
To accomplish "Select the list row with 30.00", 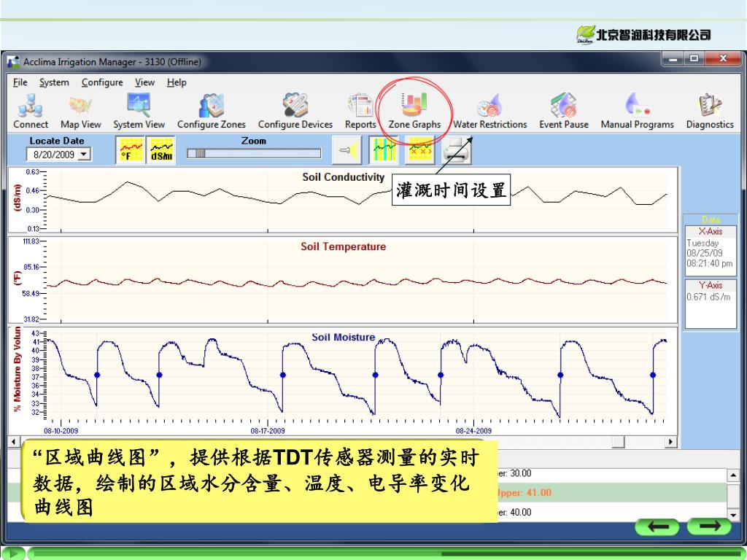I will pos(367,474).
